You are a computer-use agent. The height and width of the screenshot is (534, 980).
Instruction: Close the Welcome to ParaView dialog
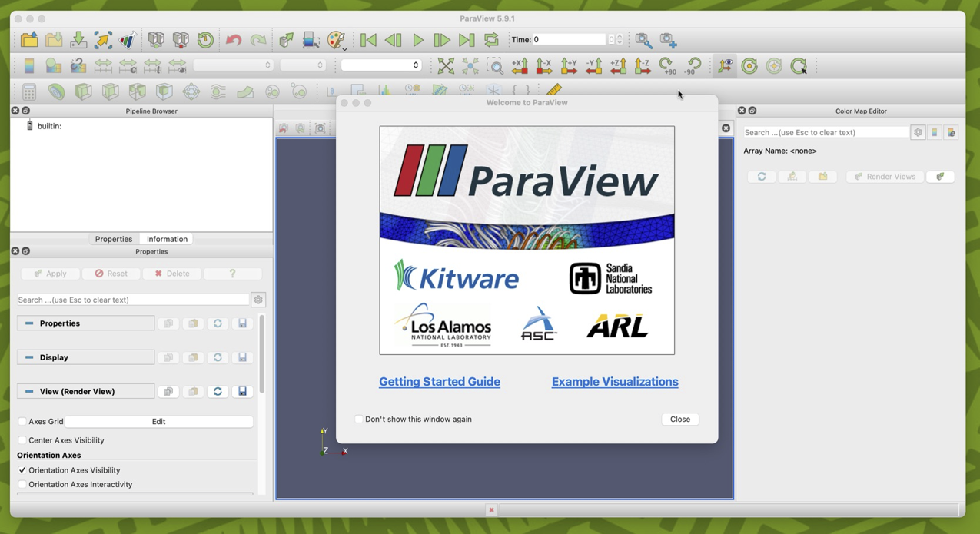[x=680, y=419]
